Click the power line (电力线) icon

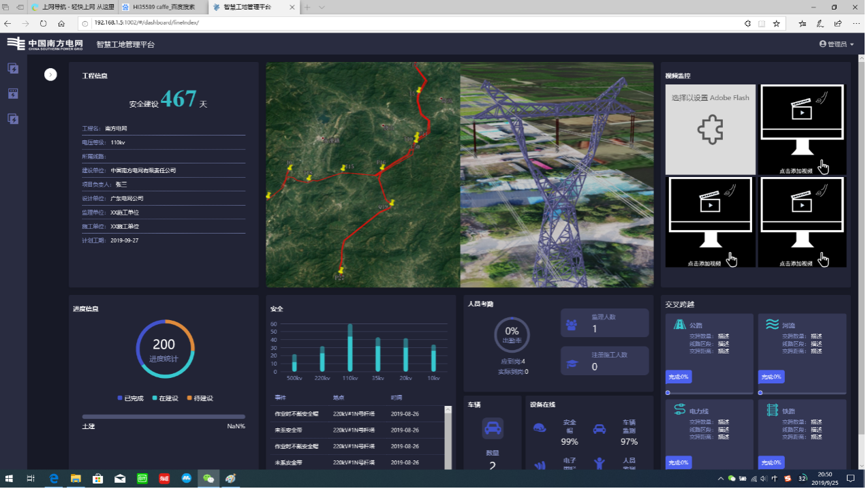[679, 410]
